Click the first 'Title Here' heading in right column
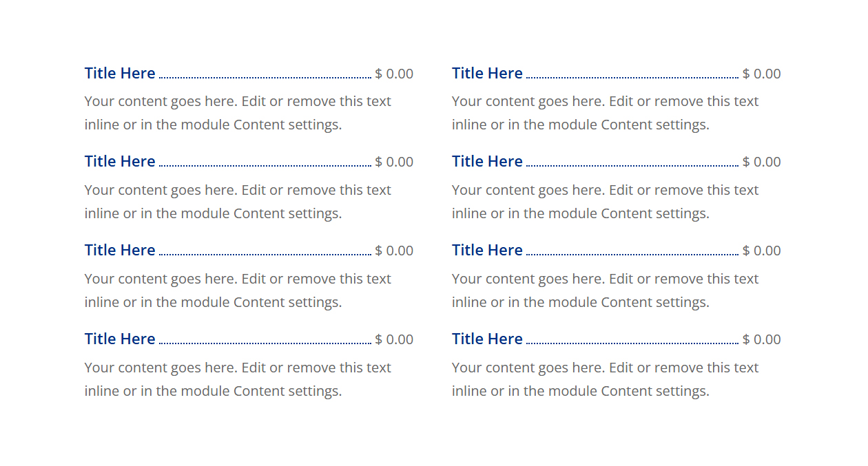The width and height of the screenshot is (868, 466). [x=487, y=73]
